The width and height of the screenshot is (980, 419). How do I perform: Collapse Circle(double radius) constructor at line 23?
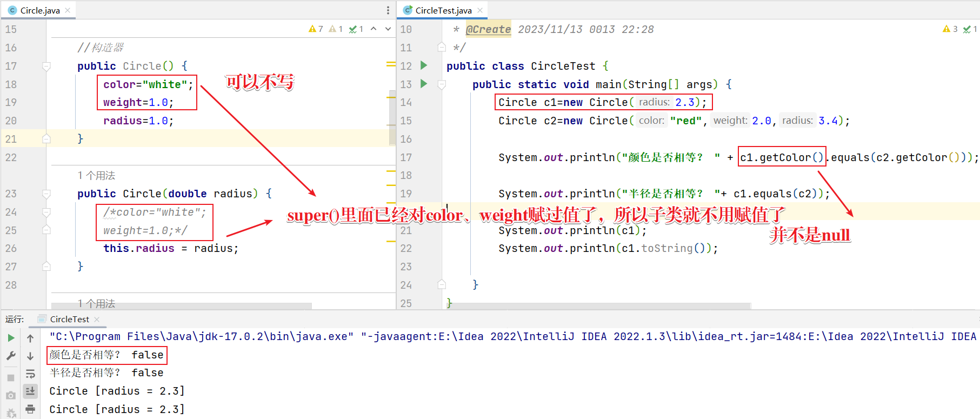point(46,194)
